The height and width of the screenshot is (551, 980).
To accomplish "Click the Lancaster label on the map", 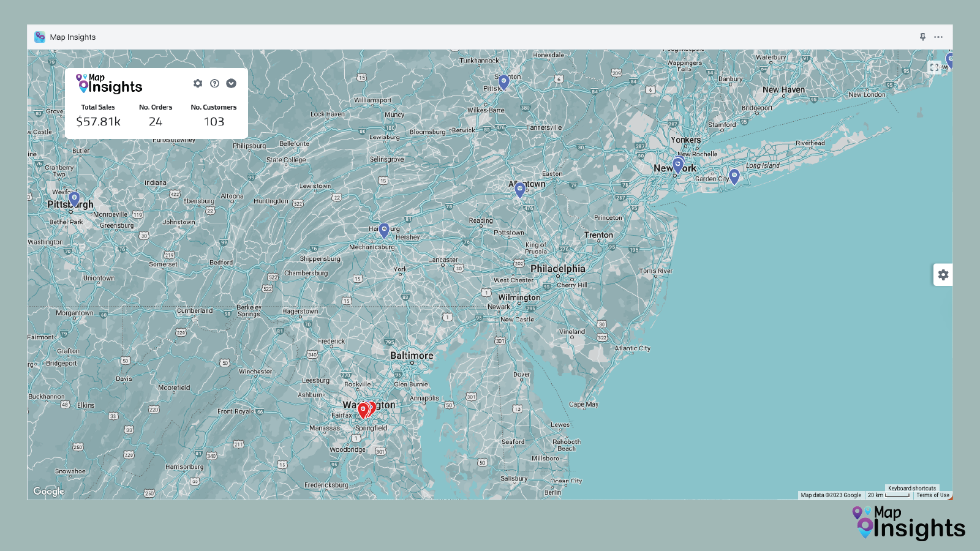I will click(x=443, y=260).
